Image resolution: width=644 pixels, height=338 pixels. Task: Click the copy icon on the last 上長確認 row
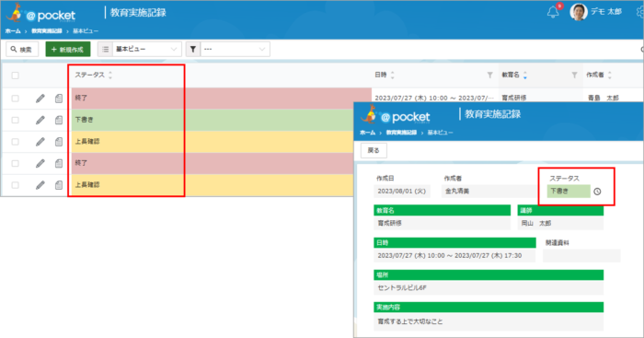tap(59, 185)
